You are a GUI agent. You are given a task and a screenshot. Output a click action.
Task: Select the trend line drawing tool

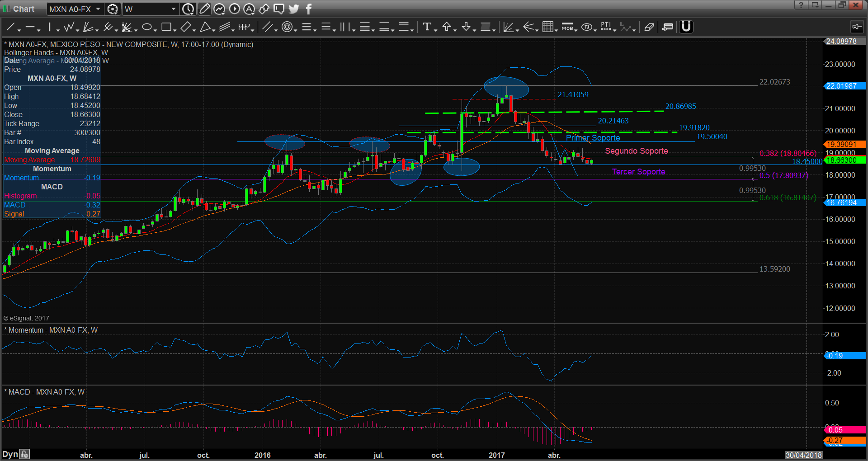click(x=10, y=27)
